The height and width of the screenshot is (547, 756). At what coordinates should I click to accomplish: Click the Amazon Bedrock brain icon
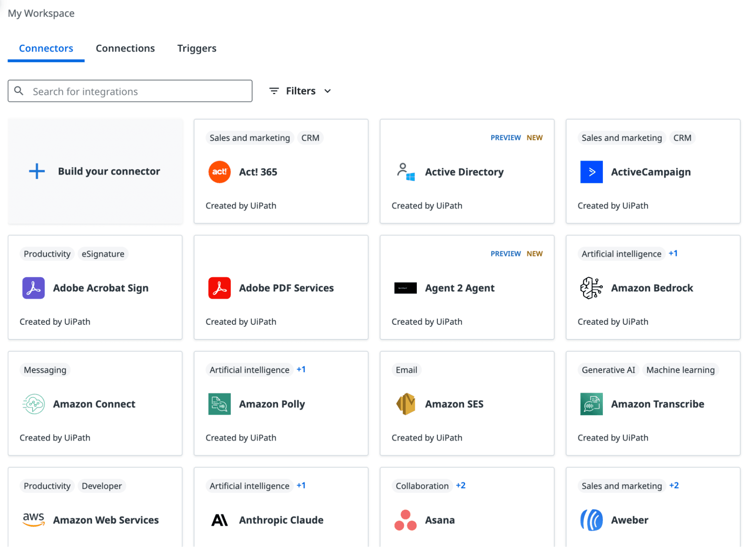click(591, 288)
